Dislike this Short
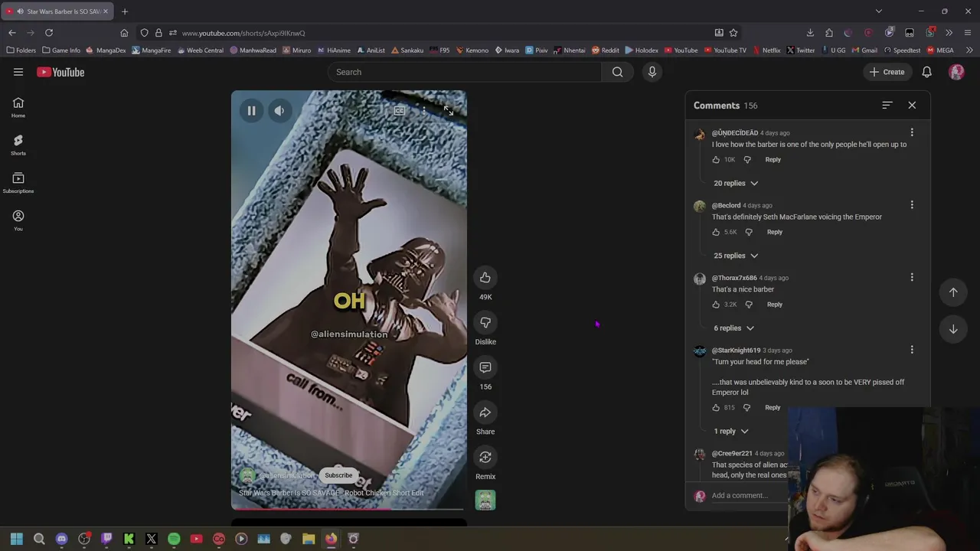Viewport: 980px width, 551px height. pos(485,322)
